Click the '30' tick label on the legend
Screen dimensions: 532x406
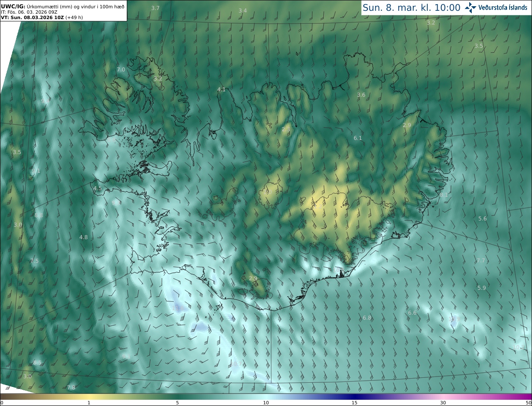click(443, 403)
